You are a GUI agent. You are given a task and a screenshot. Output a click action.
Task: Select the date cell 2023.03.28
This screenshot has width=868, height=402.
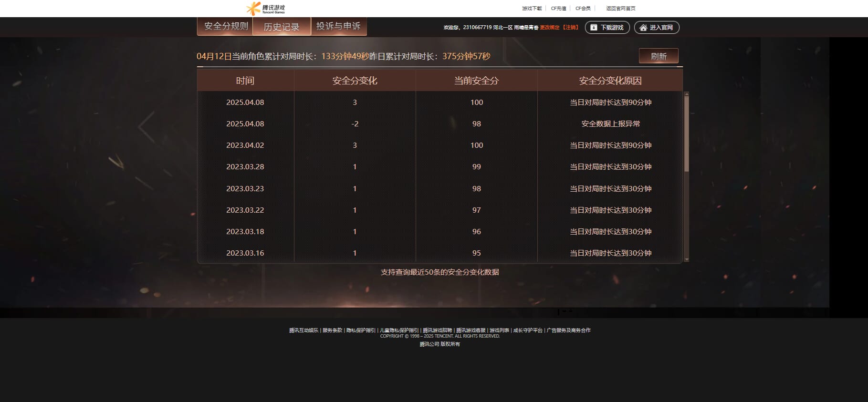point(245,167)
